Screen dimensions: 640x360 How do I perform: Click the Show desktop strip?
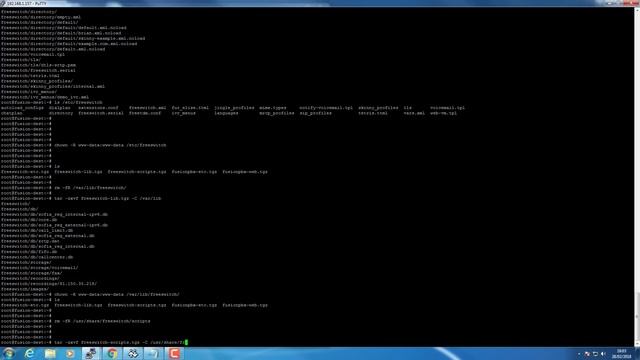coord(637,354)
